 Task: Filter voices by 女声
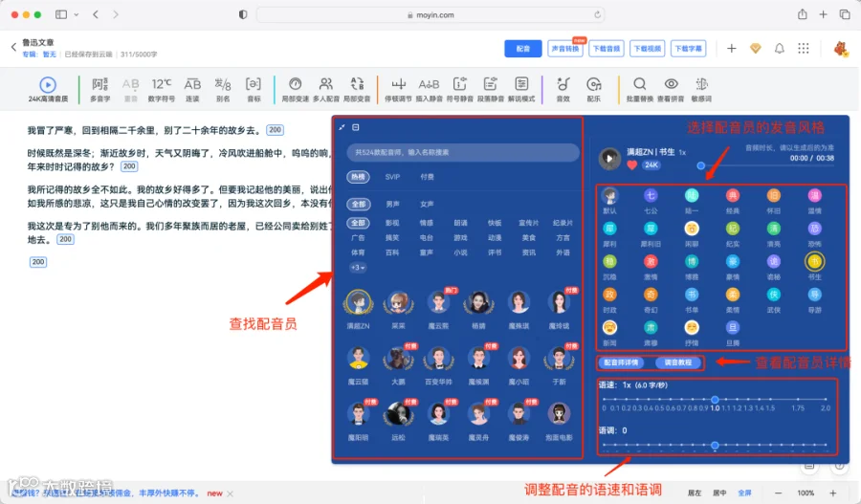pyautogui.click(x=427, y=205)
